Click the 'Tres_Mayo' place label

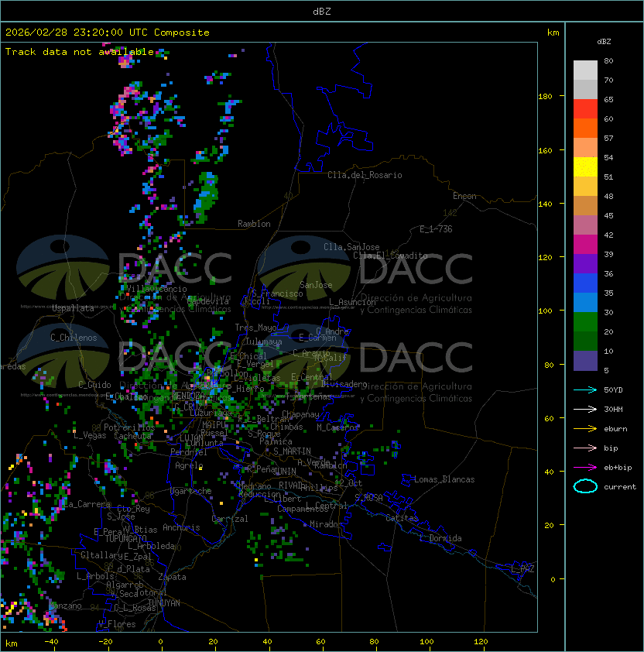(255, 328)
